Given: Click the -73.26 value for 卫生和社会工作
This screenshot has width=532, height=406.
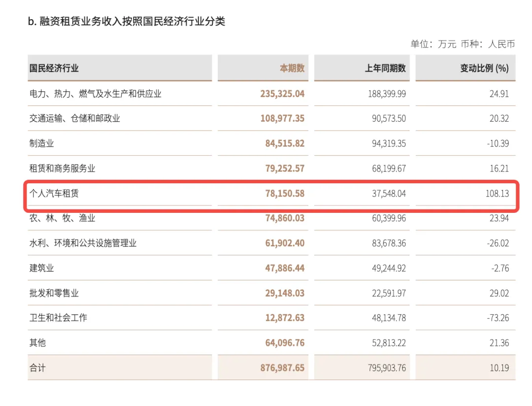Looking at the screenshot, I should coord(498,318).
